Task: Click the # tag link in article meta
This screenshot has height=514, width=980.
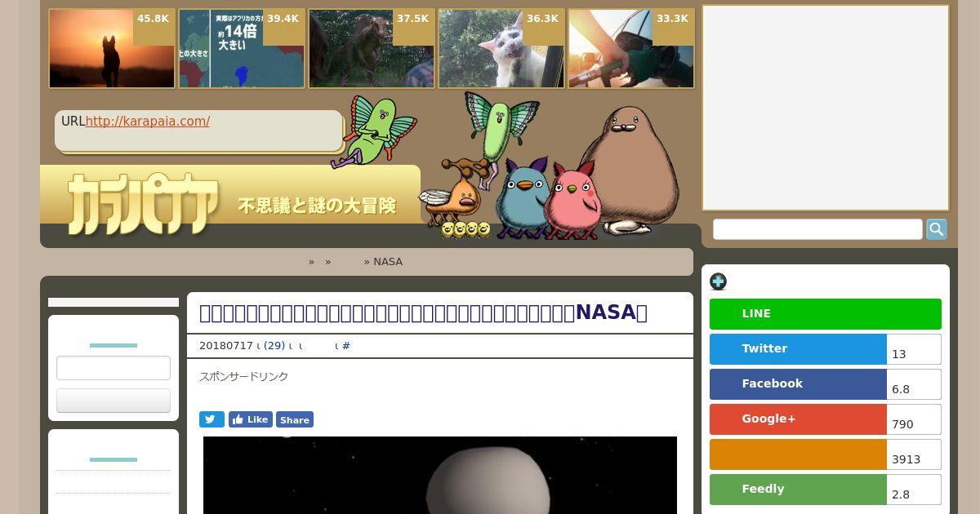Action: [x=346, y=346]
